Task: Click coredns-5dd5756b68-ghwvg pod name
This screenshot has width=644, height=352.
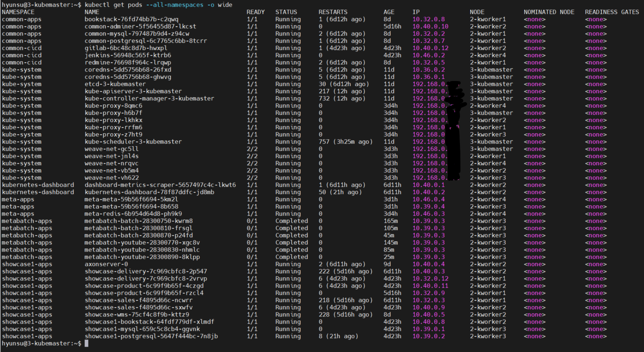Action: tap(128, 77)
